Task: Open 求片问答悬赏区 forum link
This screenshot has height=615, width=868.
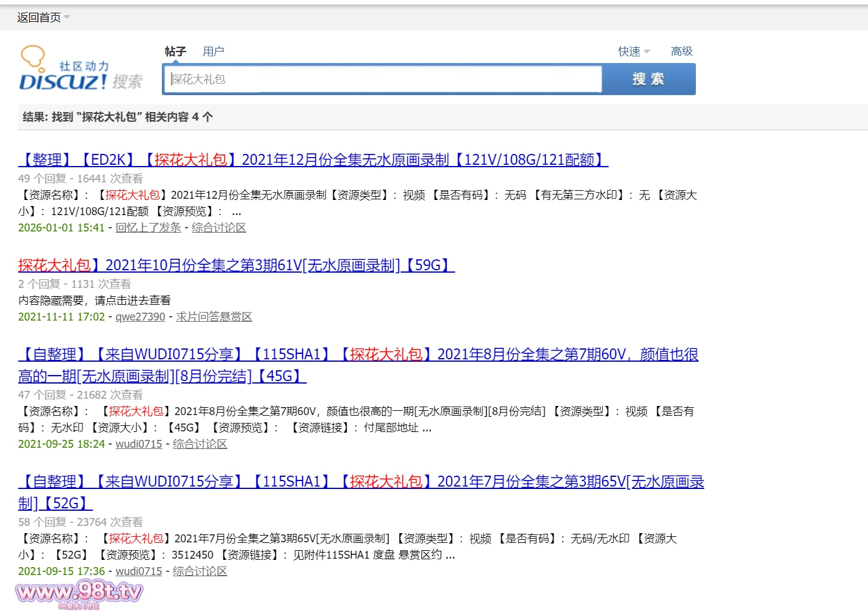Action: 213,317
